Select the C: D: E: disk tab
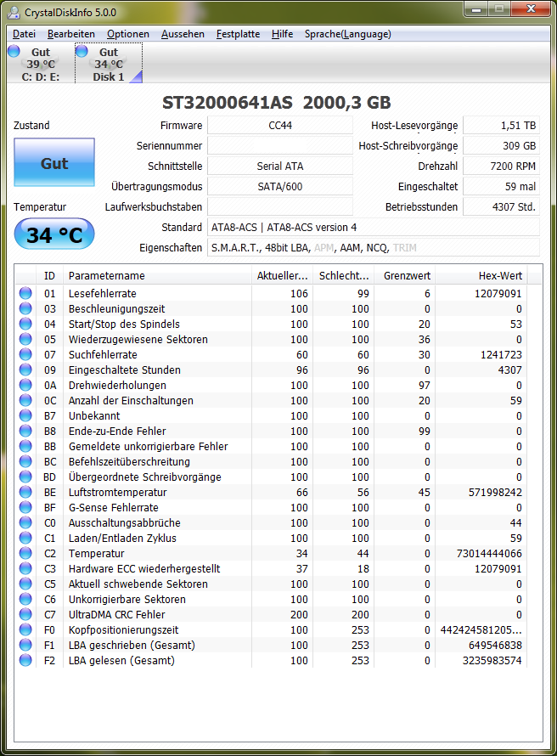This screenshot has width=557, height=756. tap(41, 64)
